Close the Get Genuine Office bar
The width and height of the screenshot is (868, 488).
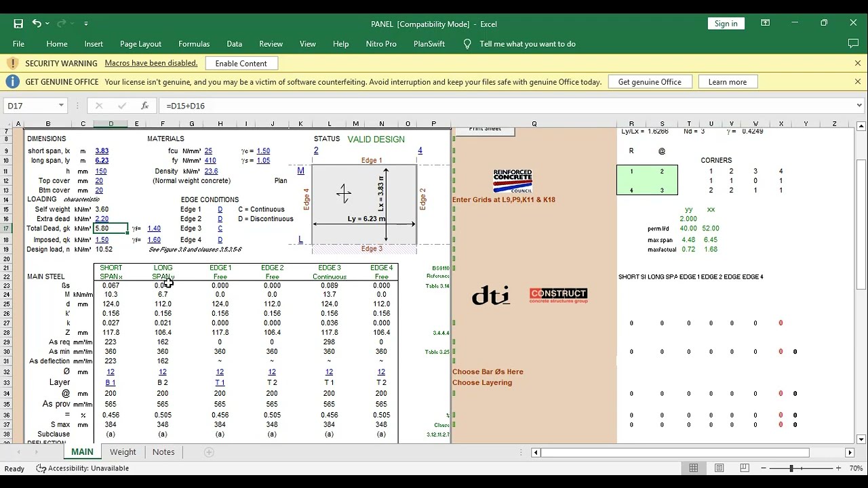pyautogui.click(x=858, y=82)
